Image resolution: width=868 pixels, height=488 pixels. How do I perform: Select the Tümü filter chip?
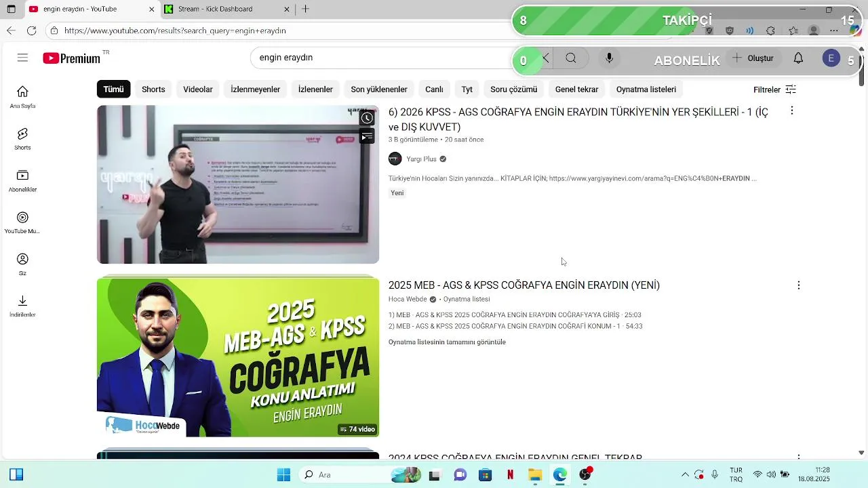click(113, 89)
